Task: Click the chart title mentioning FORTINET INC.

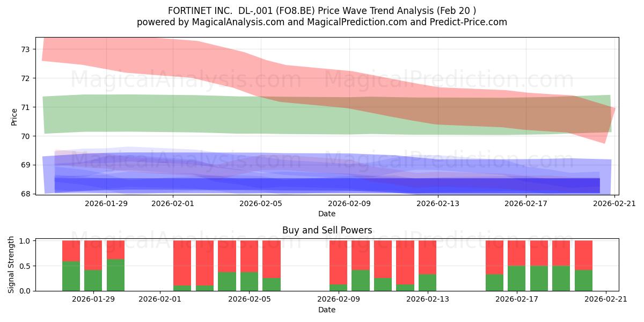Action: [x=322, y=10]
